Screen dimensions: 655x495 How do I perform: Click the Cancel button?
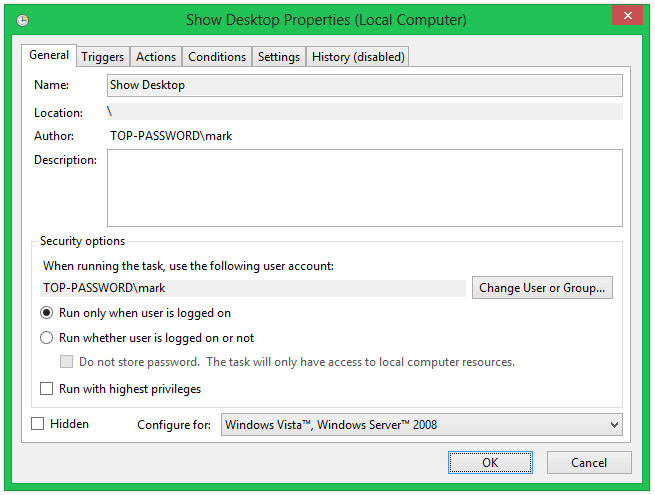point(589,463)
